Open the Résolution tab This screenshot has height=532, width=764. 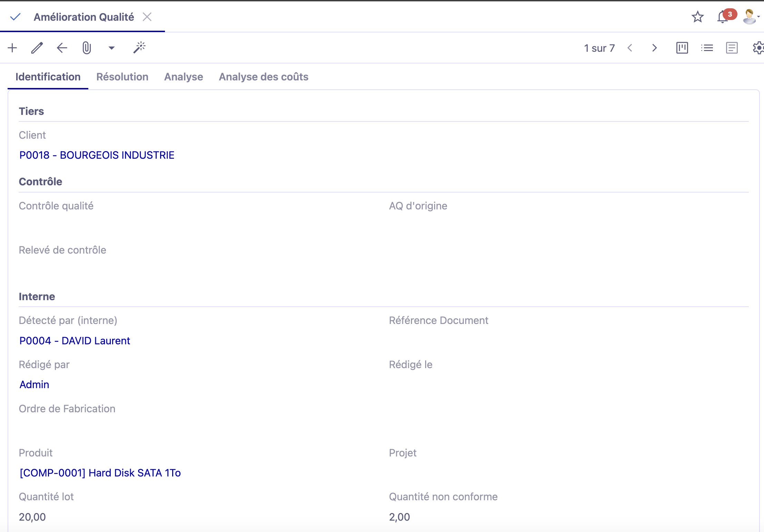click(x=122, y=77)
